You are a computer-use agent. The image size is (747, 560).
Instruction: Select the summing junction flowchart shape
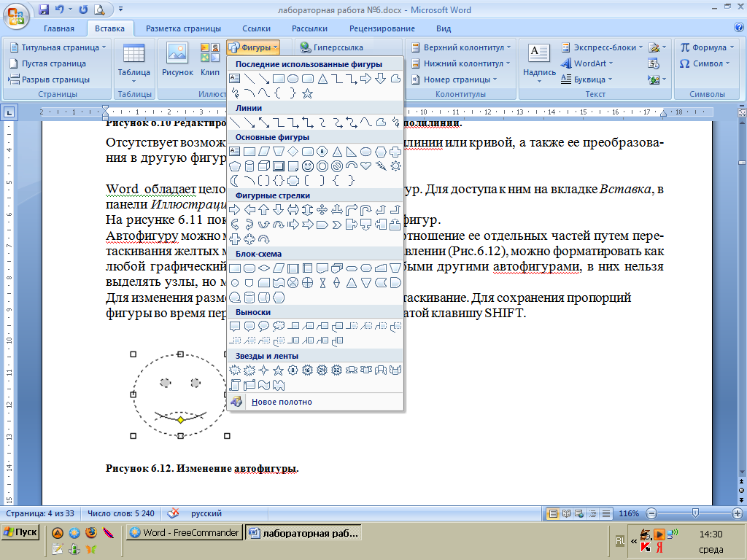293,283
